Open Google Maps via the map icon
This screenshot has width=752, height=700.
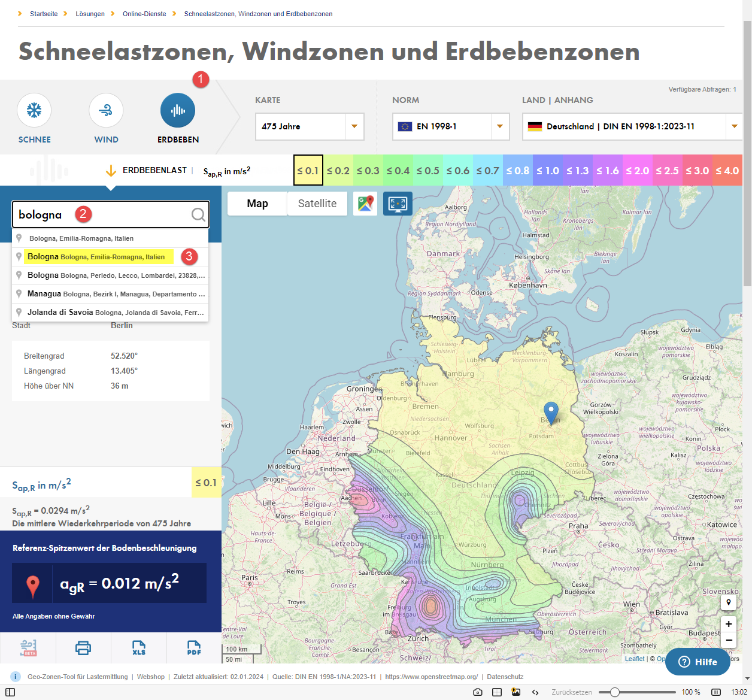click(x=365, y=204)
